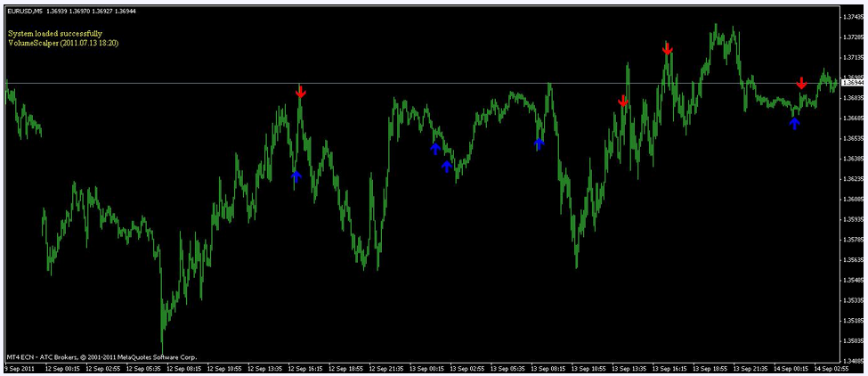Click the 1.36835 price axis label
This screenshot has width=868, height=376.
pyautogui.click(x=853, y=98)
